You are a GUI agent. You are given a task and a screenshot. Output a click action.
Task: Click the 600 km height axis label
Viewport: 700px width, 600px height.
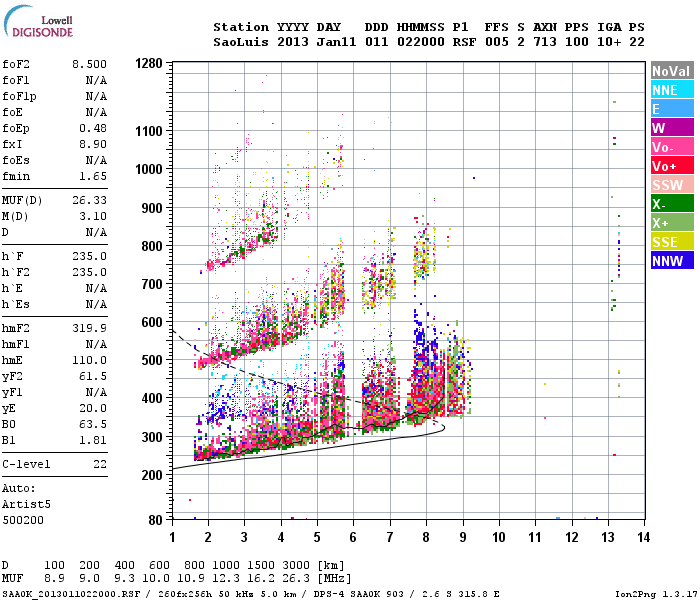152,322
